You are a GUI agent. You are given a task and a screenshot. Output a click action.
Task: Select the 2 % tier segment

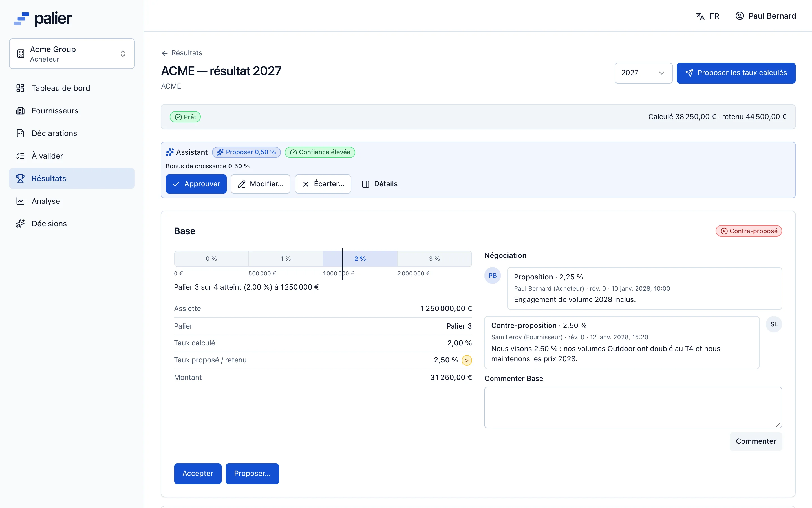pos(360,259)
